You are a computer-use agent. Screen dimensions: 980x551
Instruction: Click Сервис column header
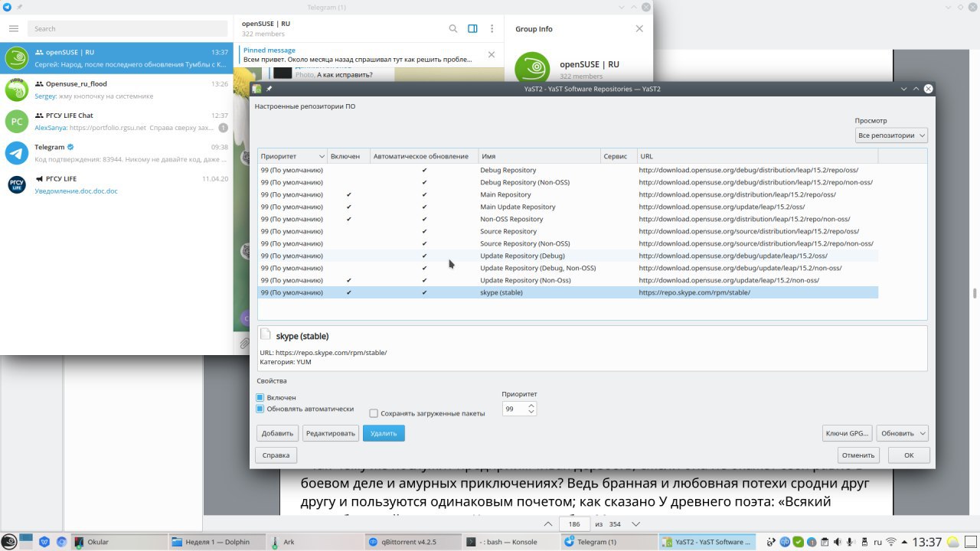click(618, 156)
